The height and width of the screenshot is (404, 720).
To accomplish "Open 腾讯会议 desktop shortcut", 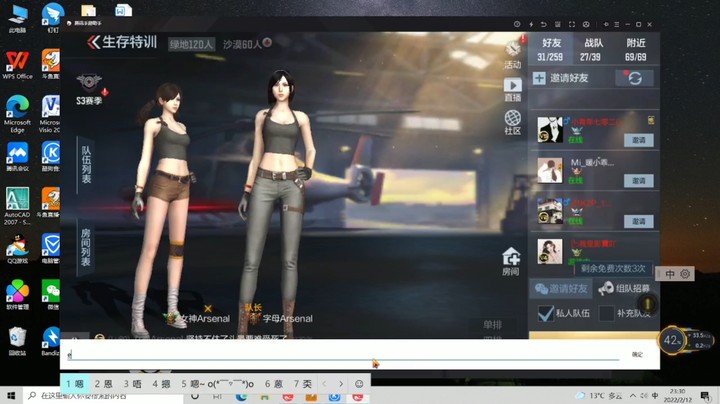I will [x=17, y=157].
